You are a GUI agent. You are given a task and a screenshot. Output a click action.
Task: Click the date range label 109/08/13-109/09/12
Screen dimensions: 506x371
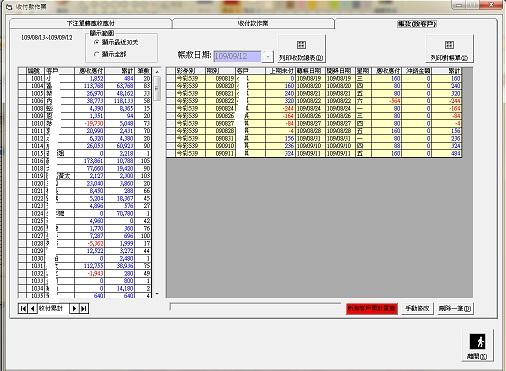coord(46,37)
